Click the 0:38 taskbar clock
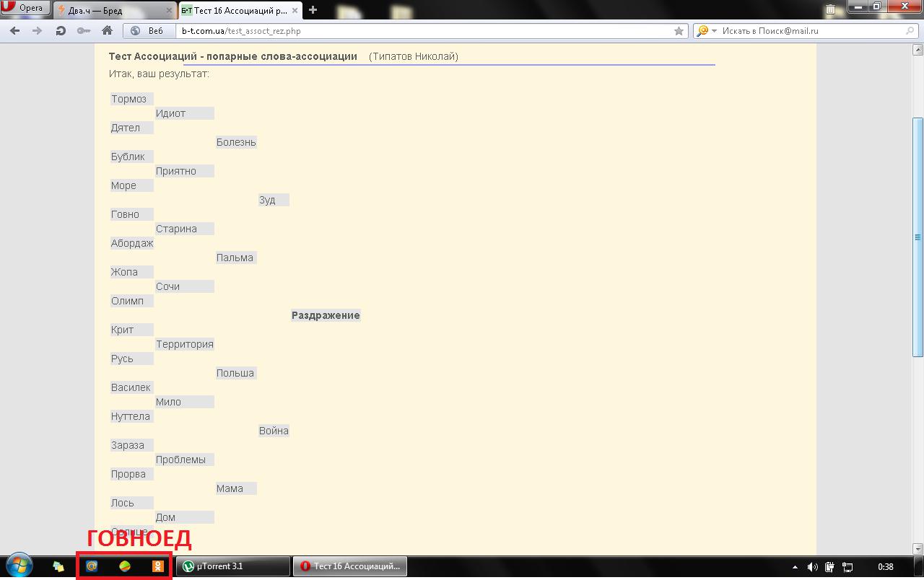This screenshot has width=924, height=580. click(886, 567)
